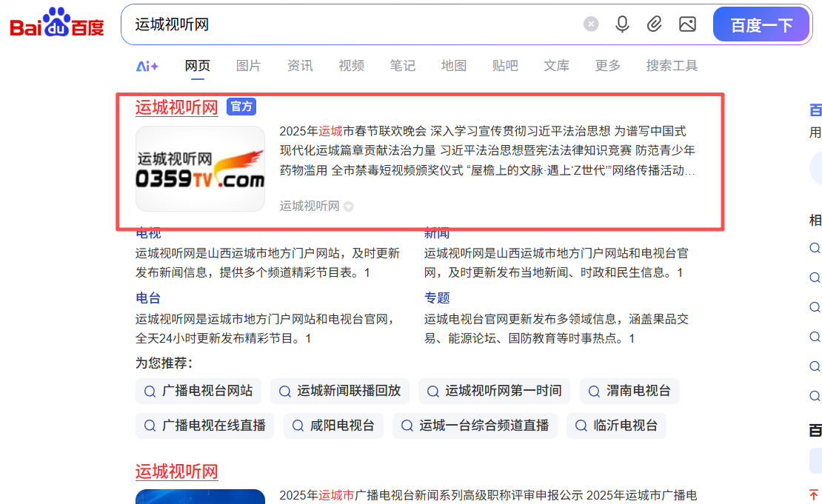Screen dimensions: 822x504
Task: Click the paperclip file upload icon
Action: coord(655,24)
